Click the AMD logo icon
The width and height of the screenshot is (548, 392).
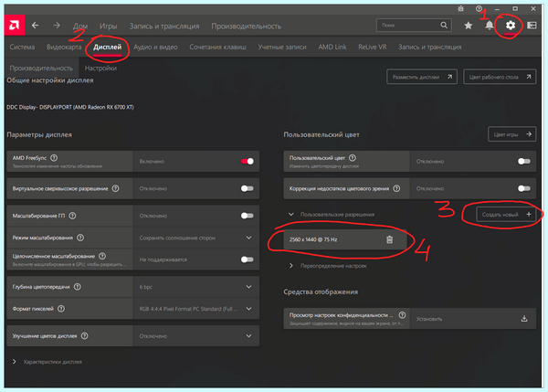click(x=15, y=26)
